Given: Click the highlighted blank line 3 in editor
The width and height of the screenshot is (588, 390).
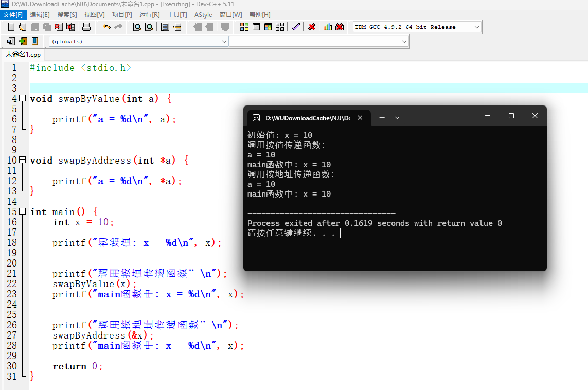Looking at the screenshot, I should [309, 88].
